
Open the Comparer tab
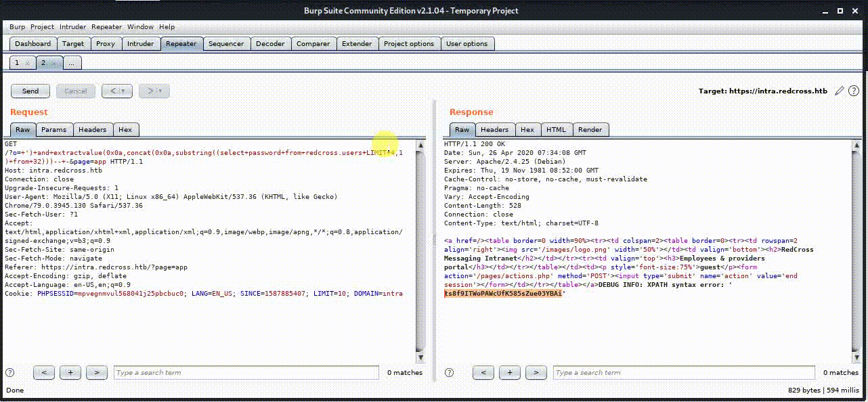[313, 44]
